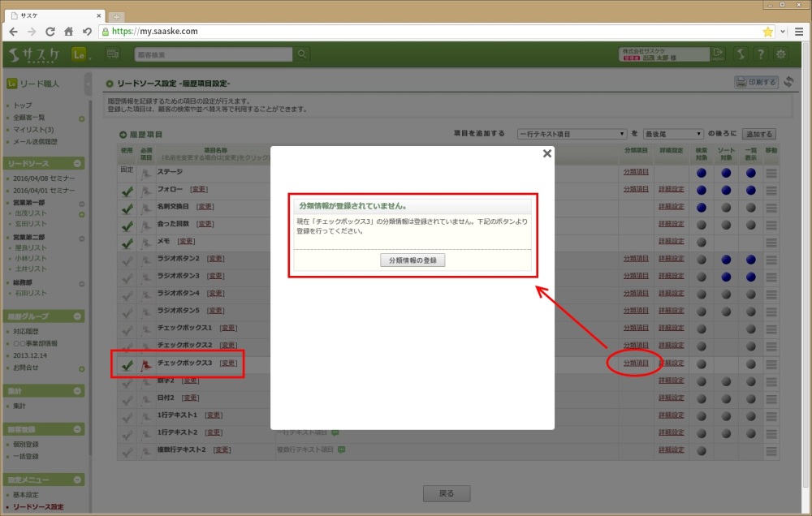
Task: Open 全顧客一覧 in the sidebar
Action: click(x=29, y=118)
